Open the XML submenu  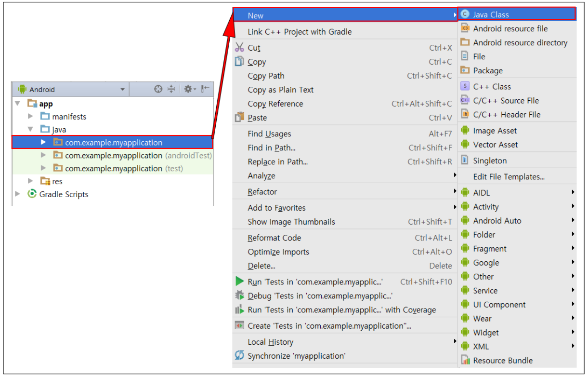[x=517, y=346]
